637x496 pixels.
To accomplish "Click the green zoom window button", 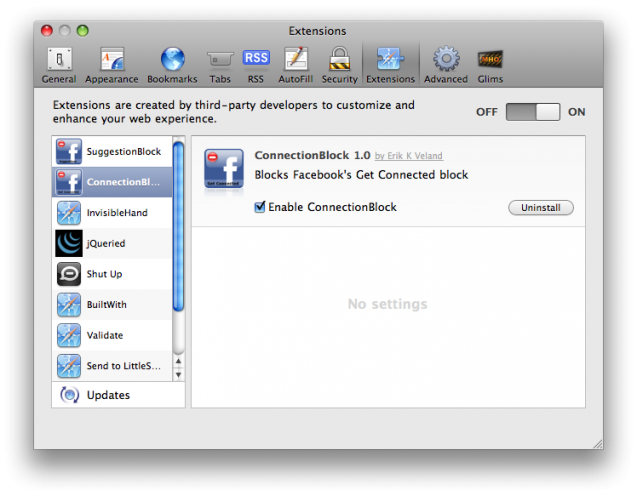I will tap(82, 30).
